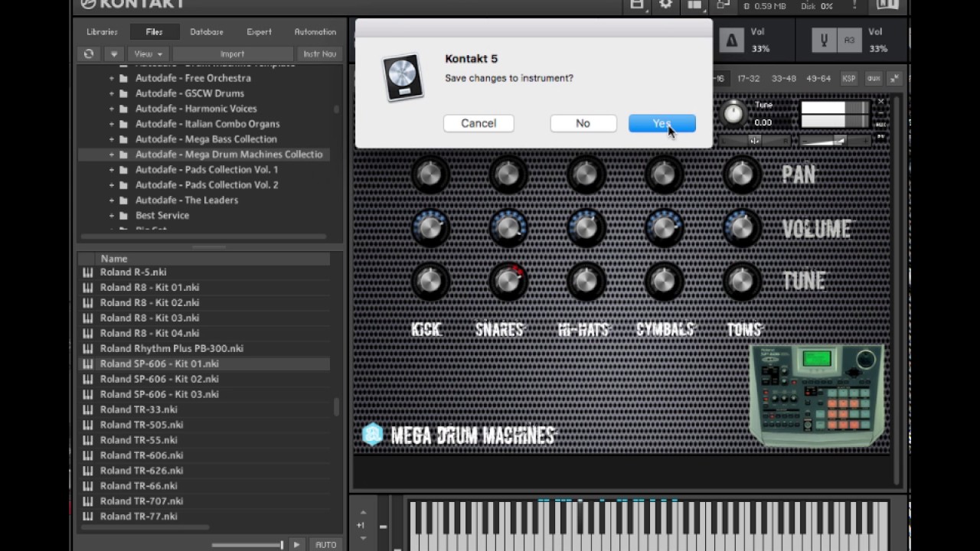
Task: Expand Autodafe - Italian Combo Organs folder
Action: 112,124
